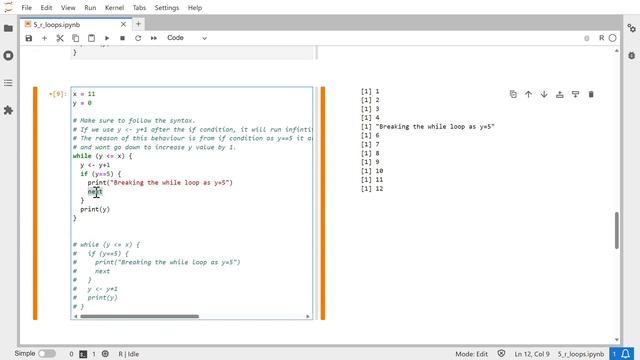Click the output line '[1] 12'
The image size is (640, 360).
(x=372, y=189)
